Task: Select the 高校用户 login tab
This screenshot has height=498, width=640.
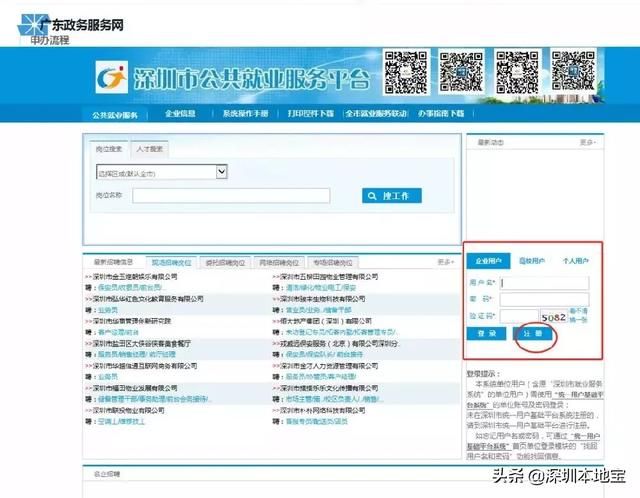Action: [532, 261]
